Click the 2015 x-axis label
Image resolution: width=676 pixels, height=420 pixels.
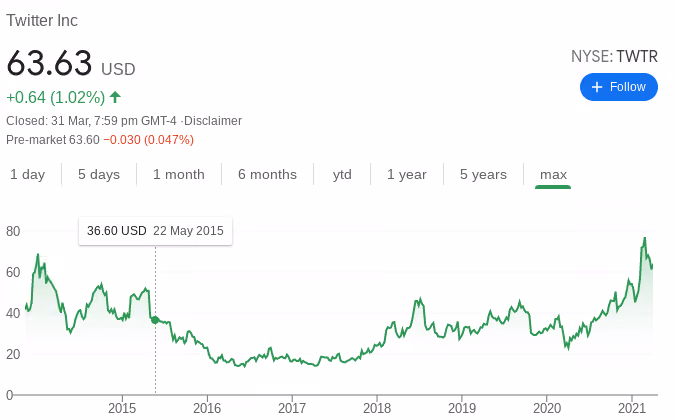point(122,408)
